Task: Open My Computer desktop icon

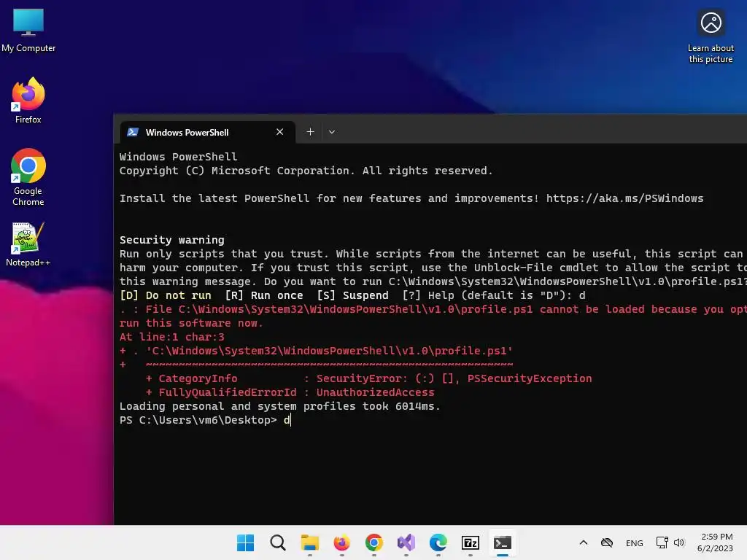Action: click(28, 29)
